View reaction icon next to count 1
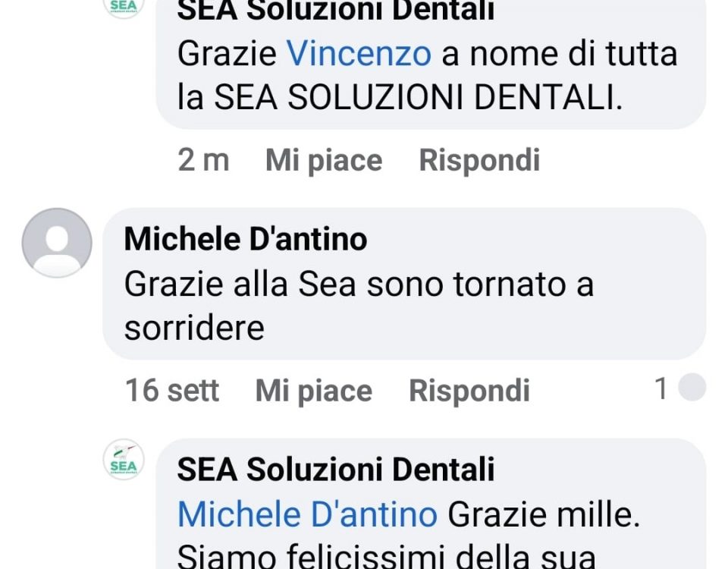Image resolution: width=728 pixels, height=569 pixels. click(x=692, y=387)
